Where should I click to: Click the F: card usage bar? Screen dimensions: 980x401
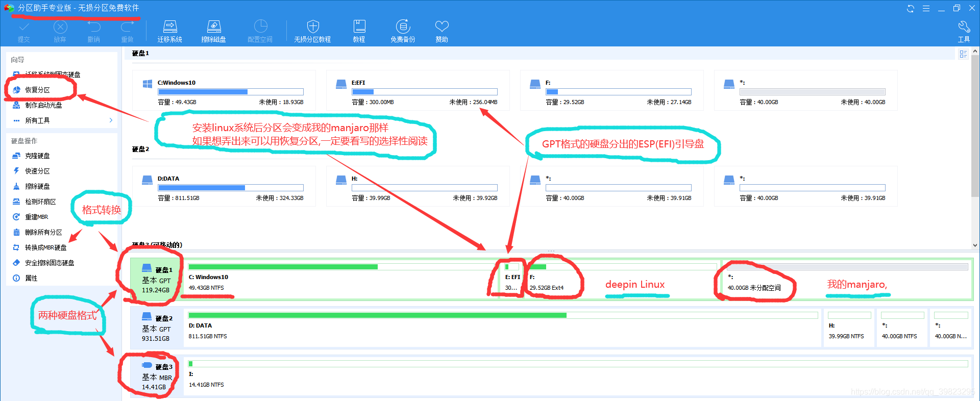tap(619, 92)
